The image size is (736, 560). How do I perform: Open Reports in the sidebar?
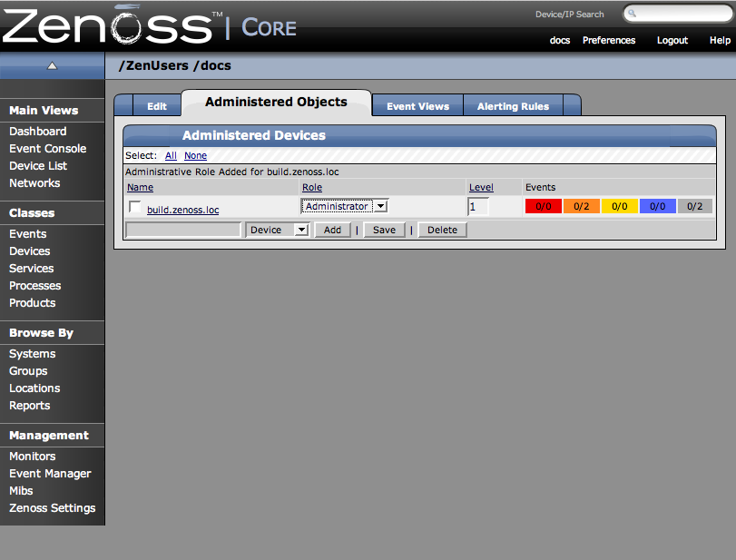coord(29,406)
